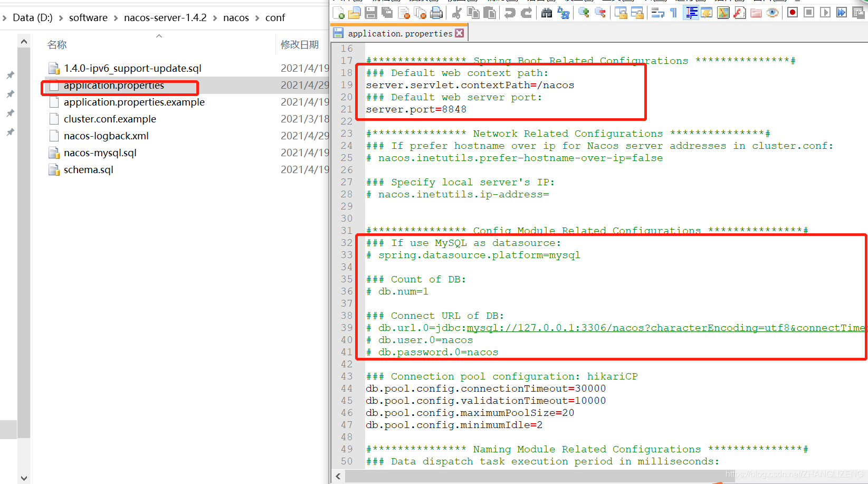Open a file with the folder icon
The image size is (868, 484).
coord(355,13)
